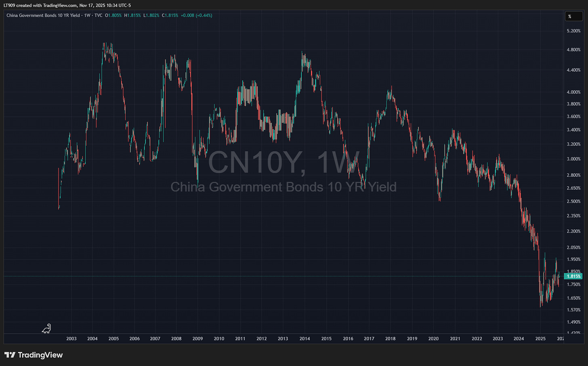The height and width of the screenshot is (366, 588).
Task: Click the 2019 label on time axis
Action: coord(412,339)
